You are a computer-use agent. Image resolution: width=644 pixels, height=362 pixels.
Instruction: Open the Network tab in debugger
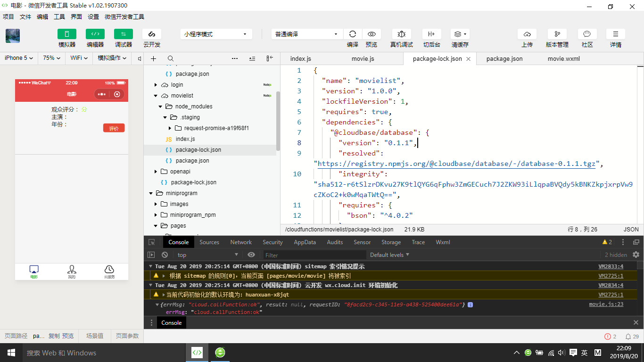241,242
